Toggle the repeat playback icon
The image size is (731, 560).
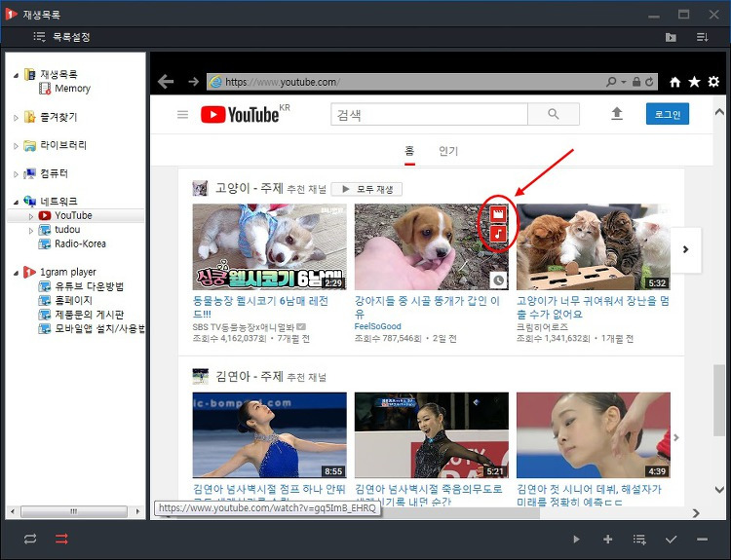point(30,539)
